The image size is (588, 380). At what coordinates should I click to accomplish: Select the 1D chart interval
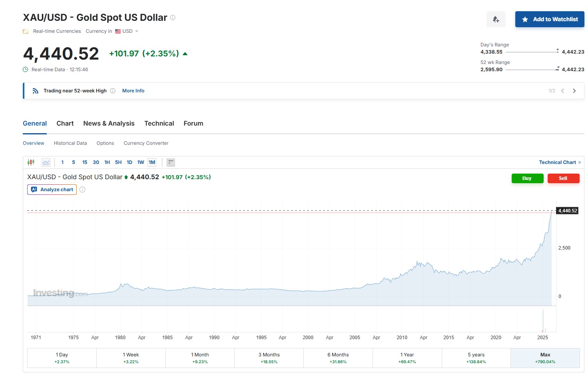coord(130,162)
